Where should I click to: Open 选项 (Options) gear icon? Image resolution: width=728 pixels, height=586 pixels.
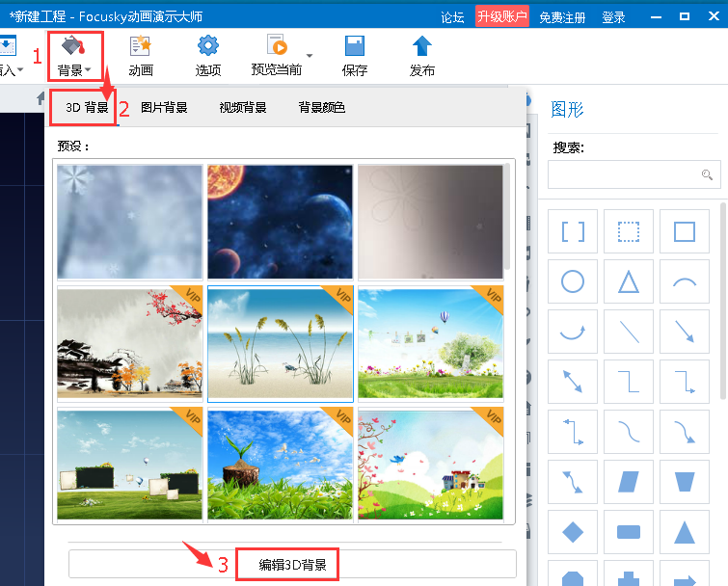point(208,55)
